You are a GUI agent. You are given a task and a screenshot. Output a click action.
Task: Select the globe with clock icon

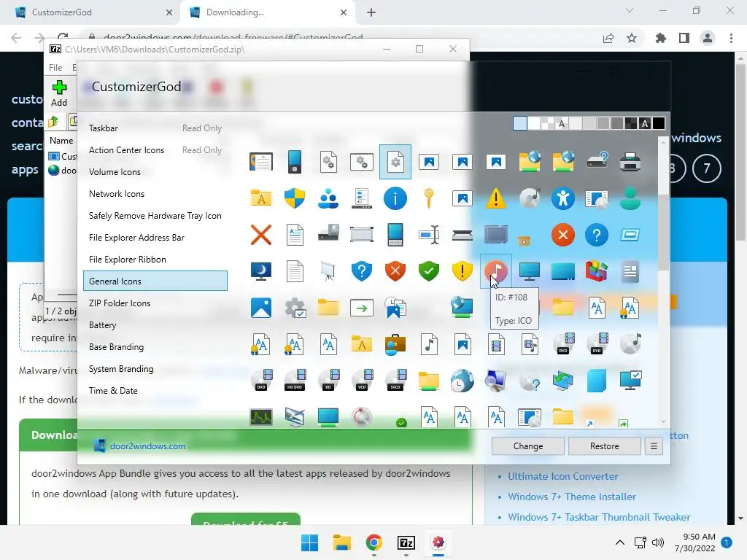coord(462,381)
